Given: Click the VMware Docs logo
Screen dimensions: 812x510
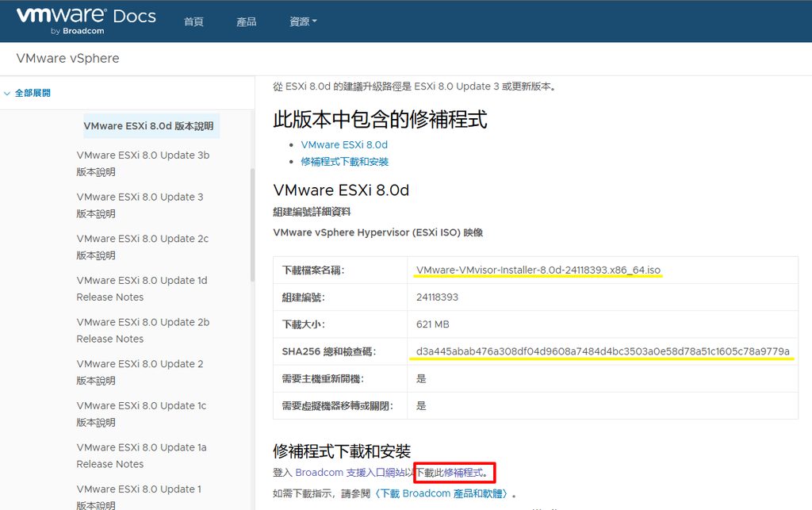Looking at the screenshot, I should pyautogui.click(x=86, y=21).
